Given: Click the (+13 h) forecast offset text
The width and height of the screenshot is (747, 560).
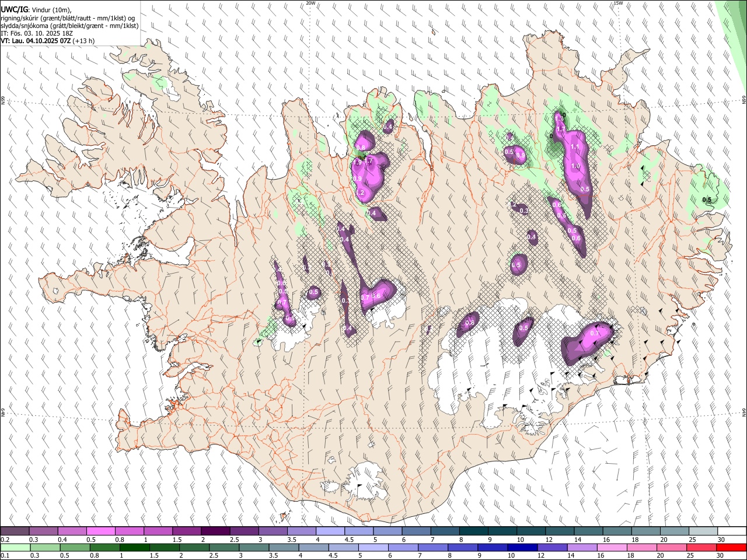Looking at the screenshot, I should [x=84, y=41].
